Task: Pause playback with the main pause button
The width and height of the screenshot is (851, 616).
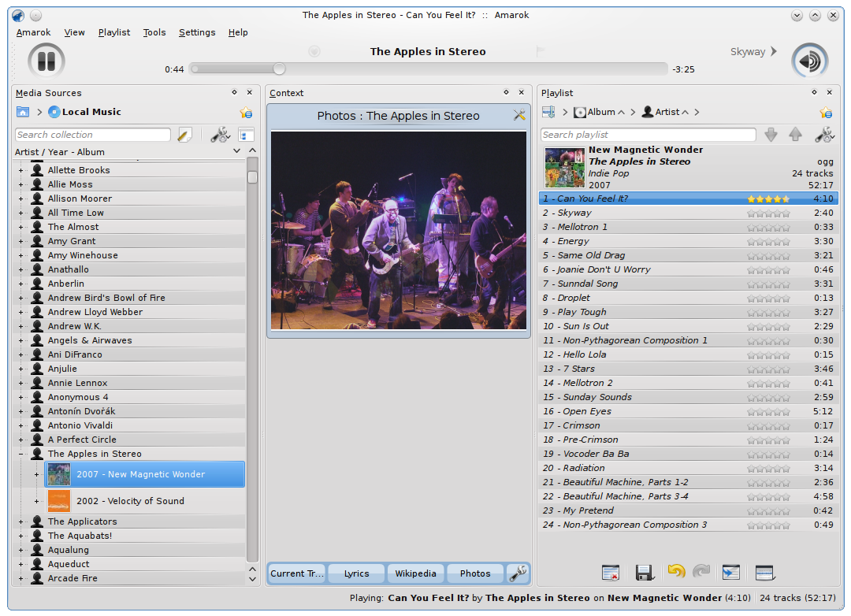Action: 46,60
